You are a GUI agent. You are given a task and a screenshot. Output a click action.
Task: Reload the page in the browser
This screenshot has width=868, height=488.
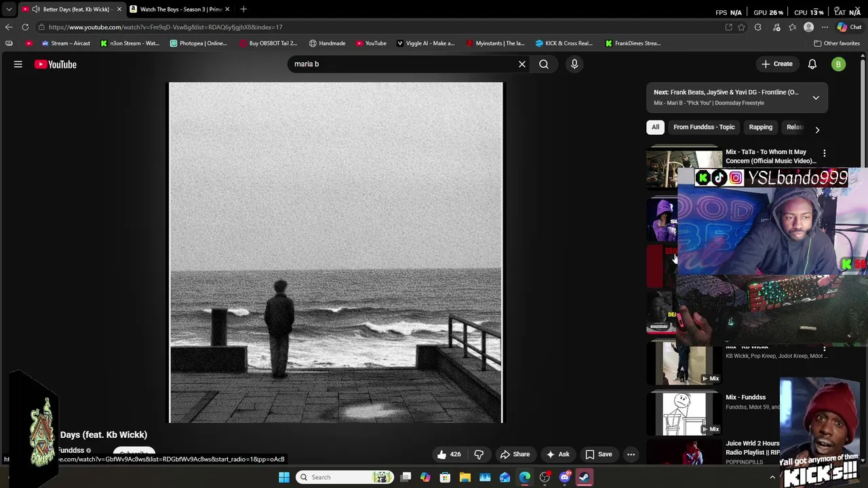(x=25, y=27)
